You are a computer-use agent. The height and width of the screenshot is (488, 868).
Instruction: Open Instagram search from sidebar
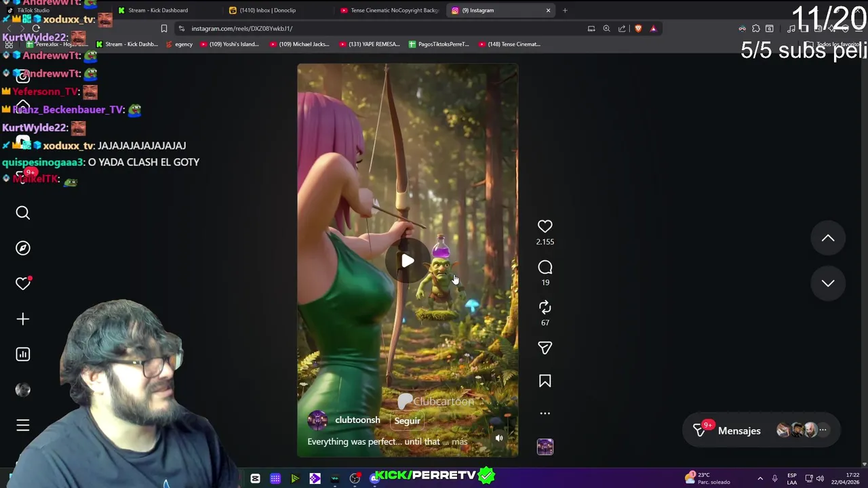coord(23,213)
